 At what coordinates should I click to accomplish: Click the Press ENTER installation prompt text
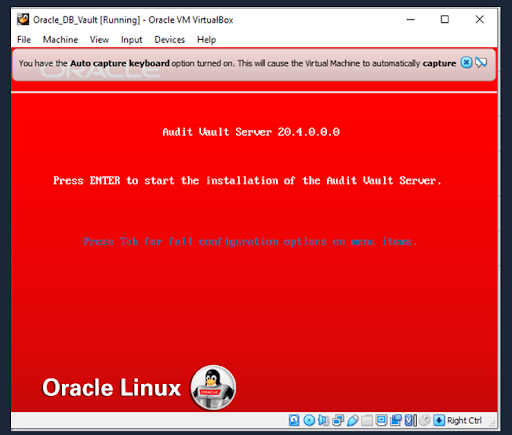tap(247, 181)
